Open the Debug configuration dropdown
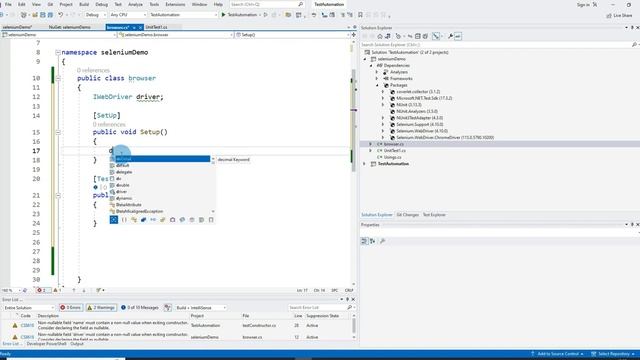The width and height of the screenshot is (640, 360). 96,15
